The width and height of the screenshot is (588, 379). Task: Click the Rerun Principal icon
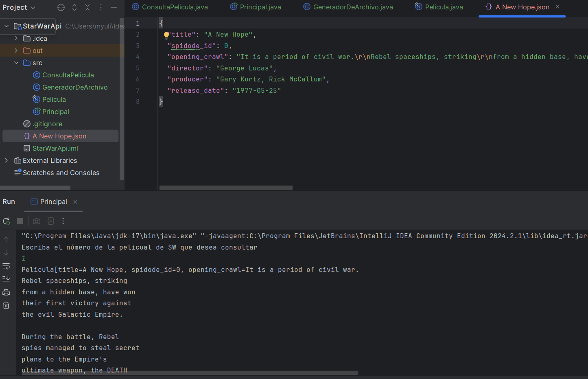point(7,221)
